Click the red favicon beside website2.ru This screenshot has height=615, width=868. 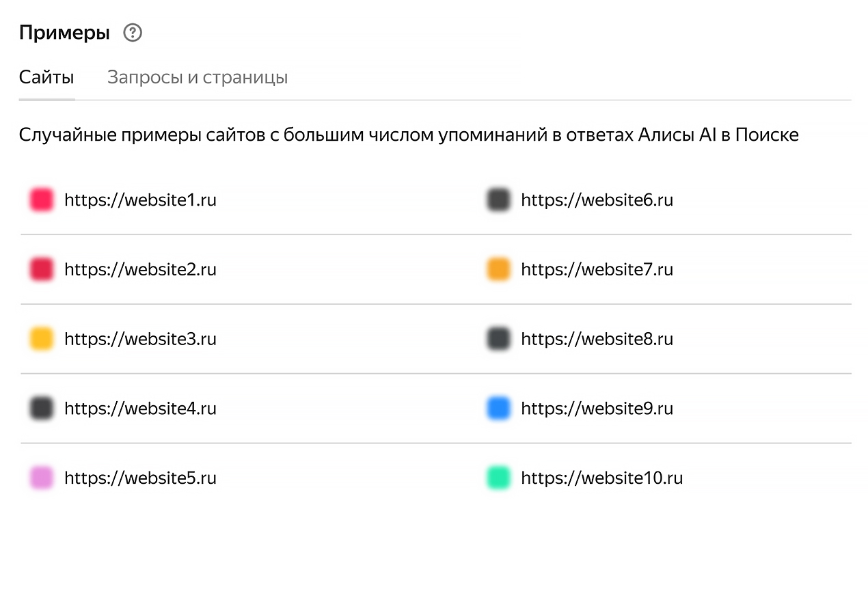tap(42, 269)
